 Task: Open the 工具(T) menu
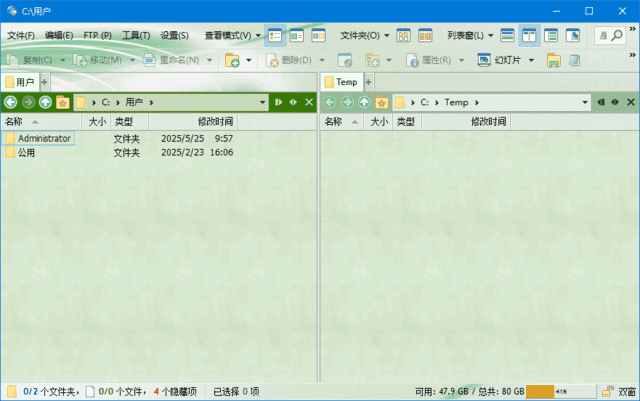click(136, 36)
